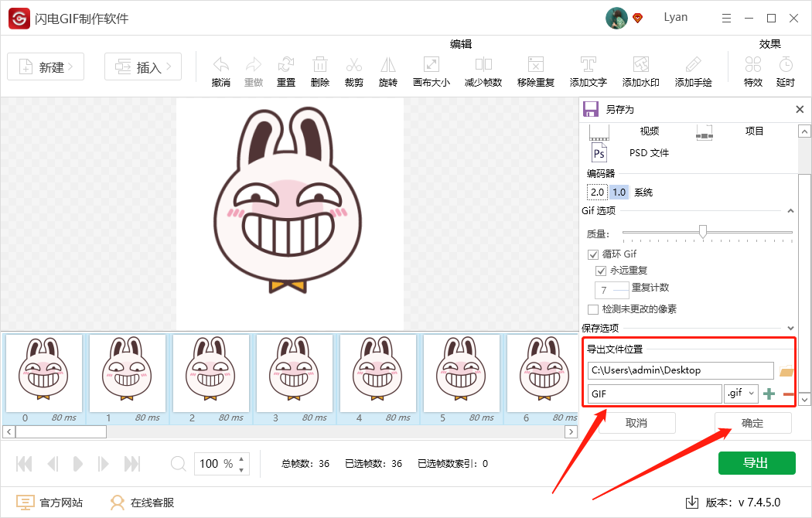
Task: Open the 插入 dropdown button
Action: tap(143, 66)
